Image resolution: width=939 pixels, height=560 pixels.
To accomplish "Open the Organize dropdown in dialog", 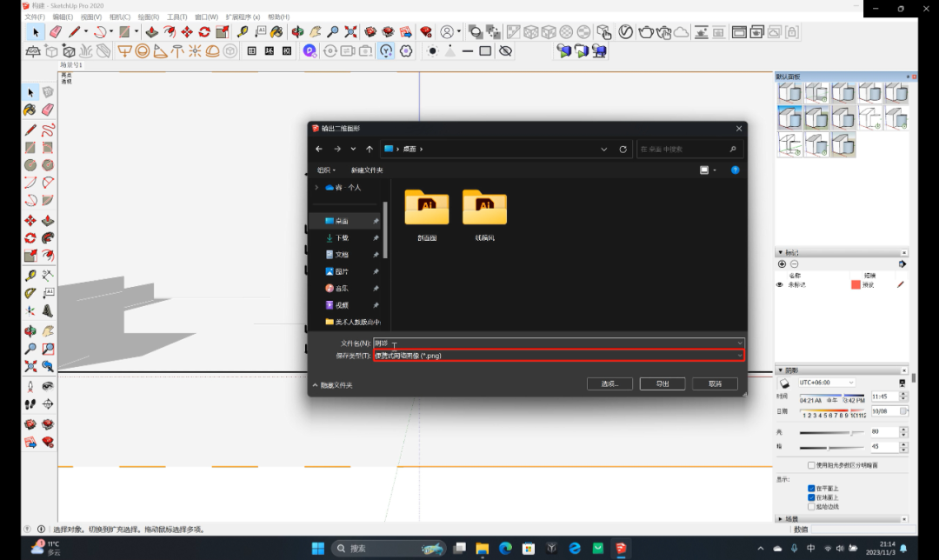I will coord(326,170).
